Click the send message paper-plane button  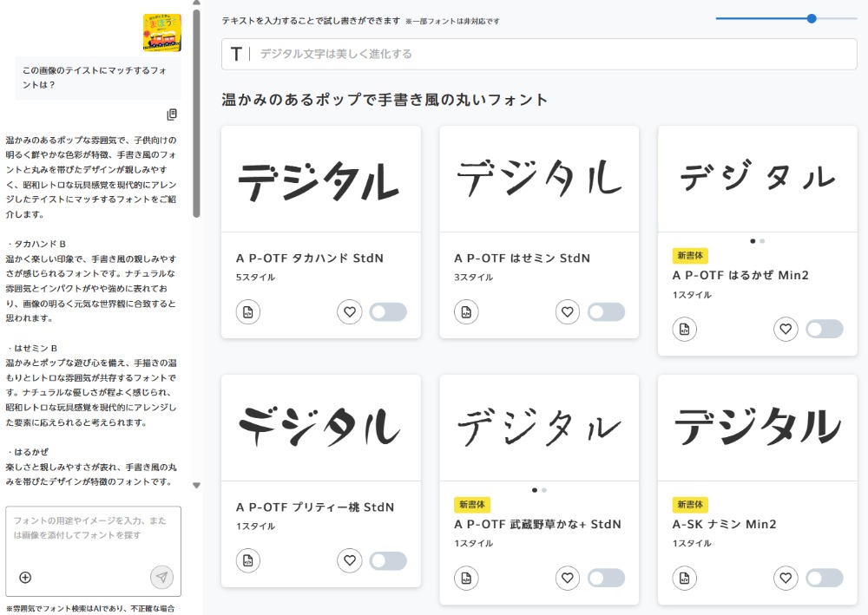pos(161,578)
